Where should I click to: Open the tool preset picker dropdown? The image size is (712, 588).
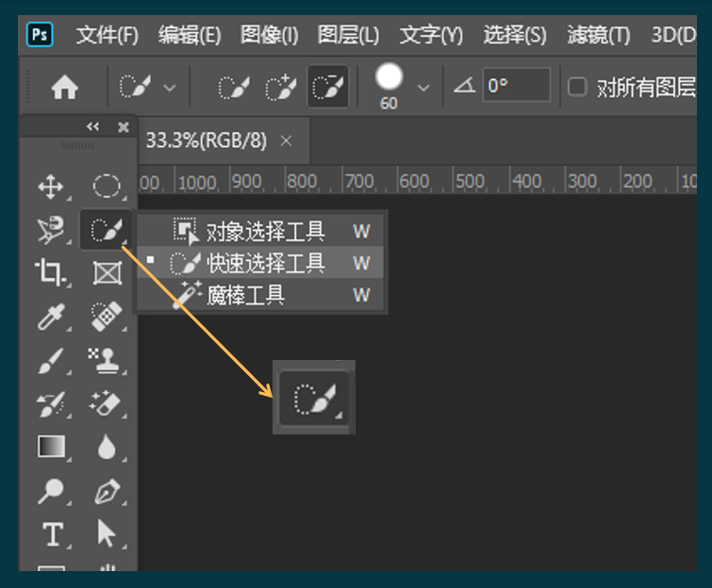(x=170, y=88)
